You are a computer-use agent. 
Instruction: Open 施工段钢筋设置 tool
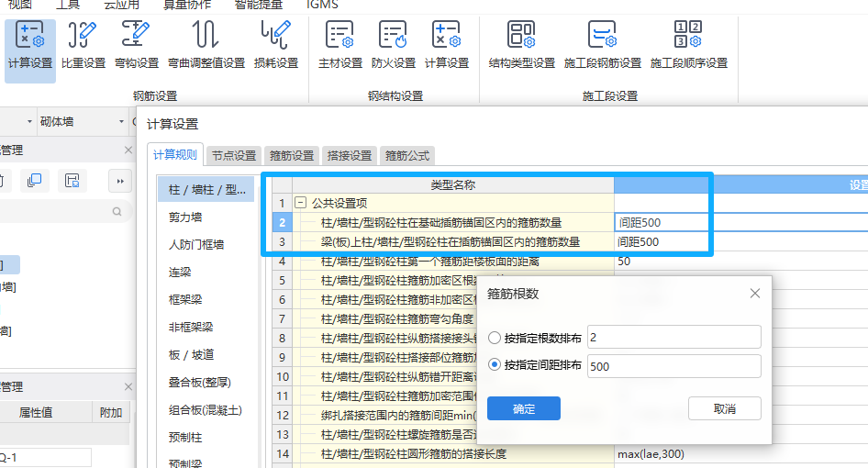tap(602, 47)
